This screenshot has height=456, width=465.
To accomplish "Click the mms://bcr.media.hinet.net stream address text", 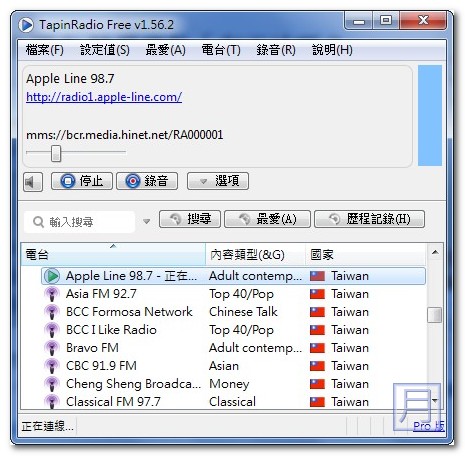I will point(125,135).
